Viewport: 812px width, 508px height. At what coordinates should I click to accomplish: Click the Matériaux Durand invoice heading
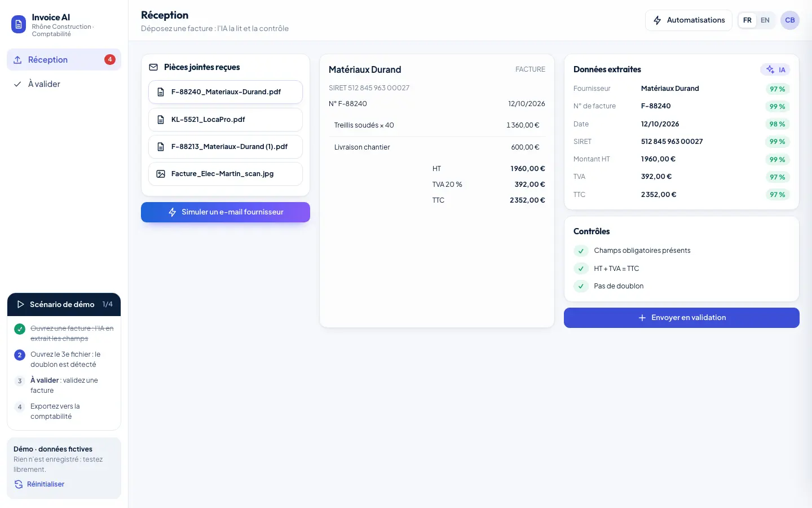coord(365,69)
